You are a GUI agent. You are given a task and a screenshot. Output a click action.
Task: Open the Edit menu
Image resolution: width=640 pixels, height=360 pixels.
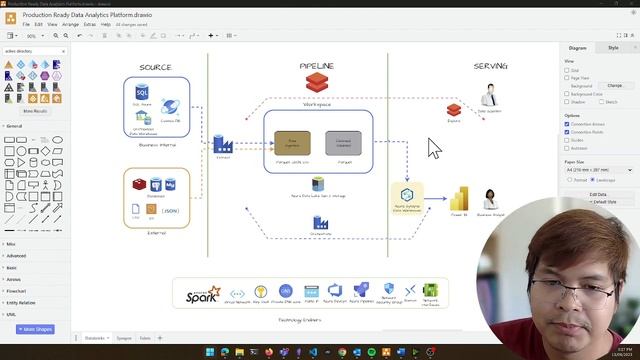point(38,24)
